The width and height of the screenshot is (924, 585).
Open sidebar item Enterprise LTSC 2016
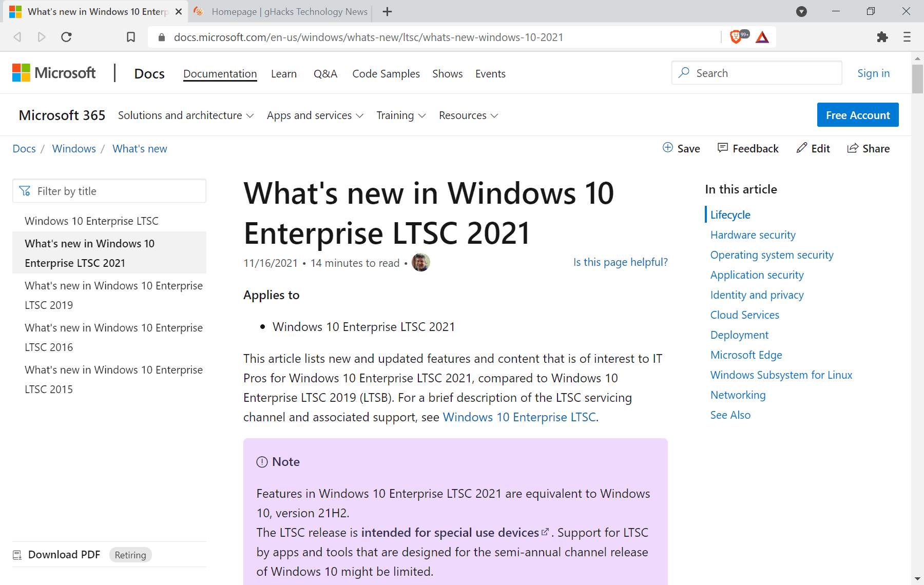click(113, 337)
